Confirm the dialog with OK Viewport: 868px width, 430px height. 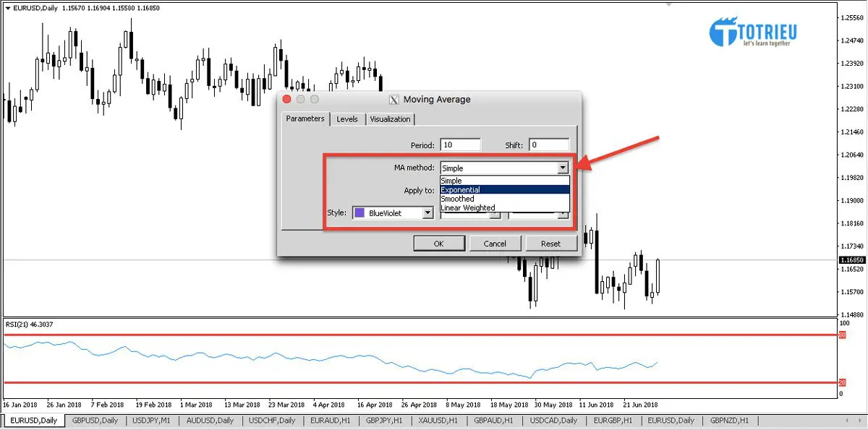tap(438, 244)
